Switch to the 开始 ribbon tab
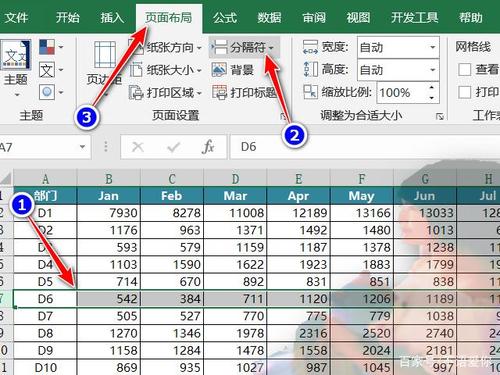This screenshot has height=375, width=500. click(x=68, y=17)
